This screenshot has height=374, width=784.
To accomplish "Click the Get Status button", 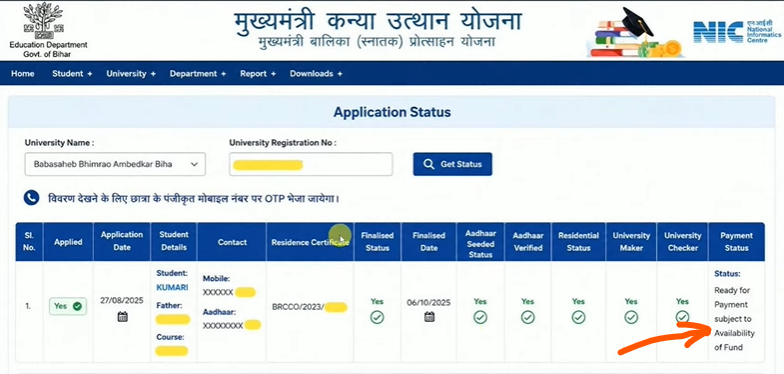I will point(452,164).
